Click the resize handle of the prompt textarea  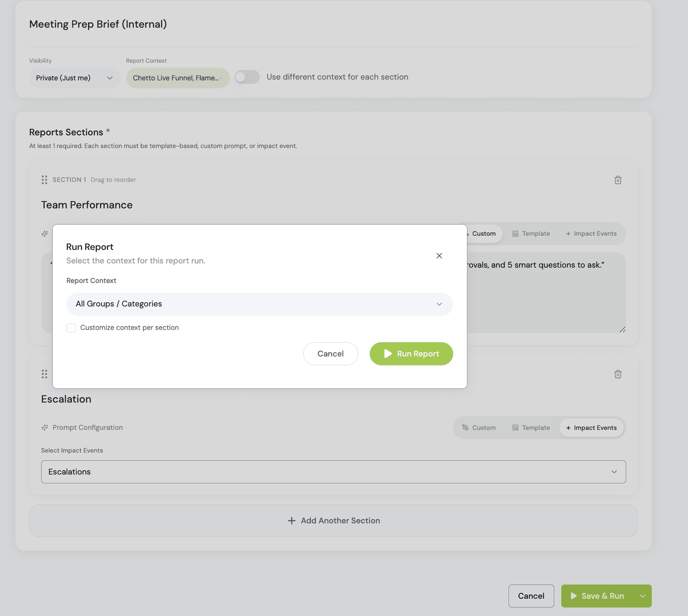tap(622, 330)
